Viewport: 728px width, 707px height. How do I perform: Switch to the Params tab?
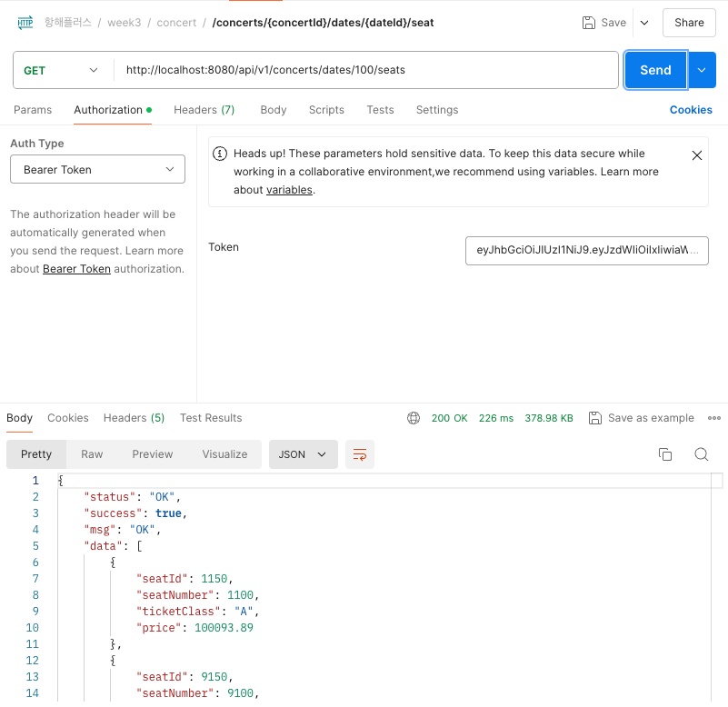[33, 110]
